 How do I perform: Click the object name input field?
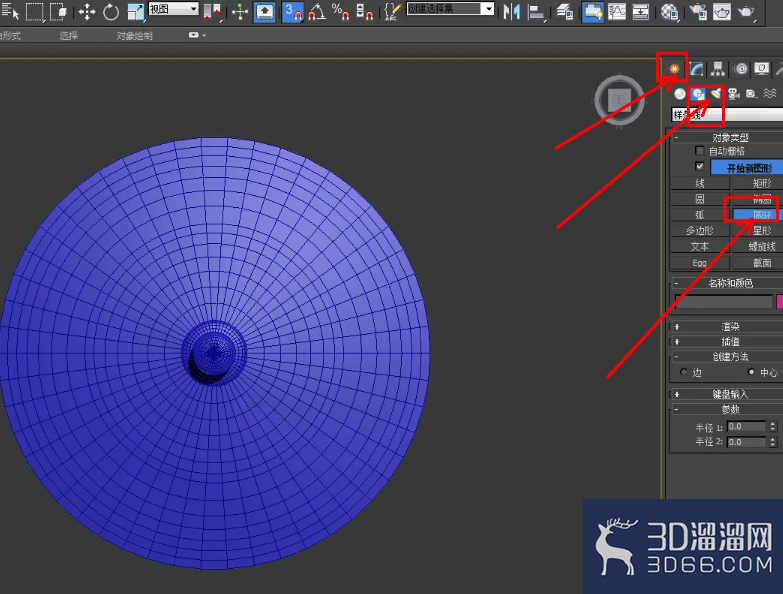click(x=723, y=301)
